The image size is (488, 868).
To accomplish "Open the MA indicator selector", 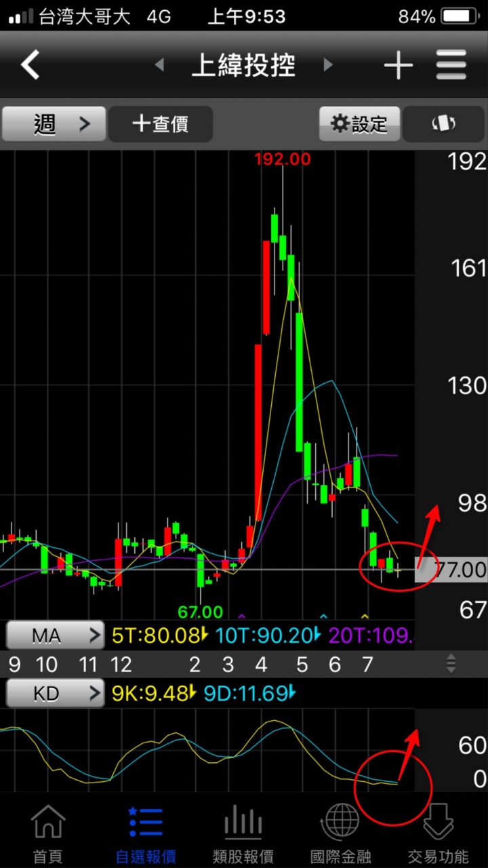I will [55, 636].
